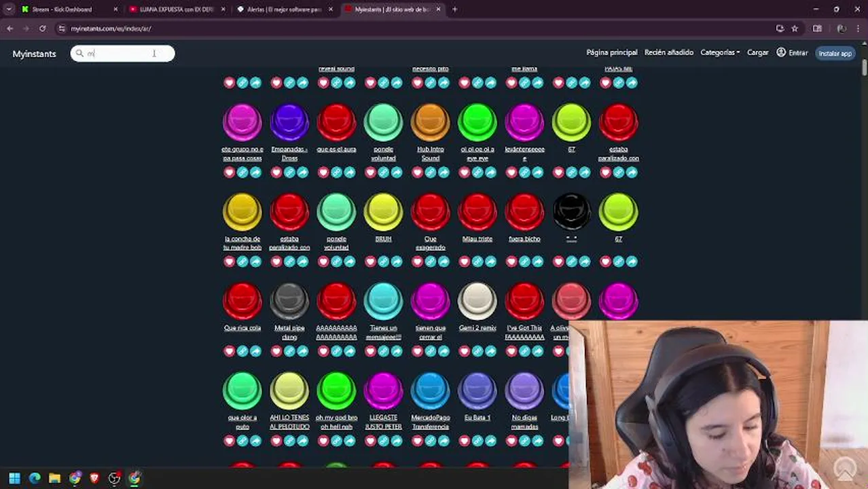This screenshot has height=489, width=868.
Task: Go to Página principal
Action: pyautogui.click(x=612, y=52)
